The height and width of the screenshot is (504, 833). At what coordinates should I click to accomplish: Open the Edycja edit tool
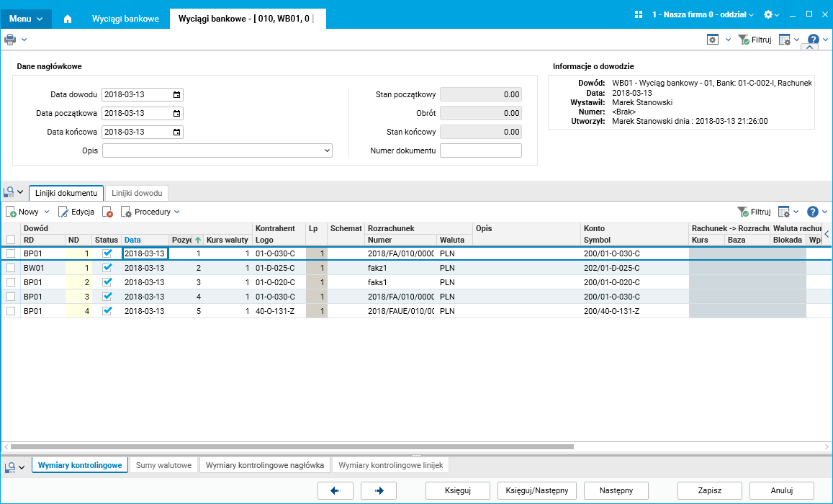point(76,212)
